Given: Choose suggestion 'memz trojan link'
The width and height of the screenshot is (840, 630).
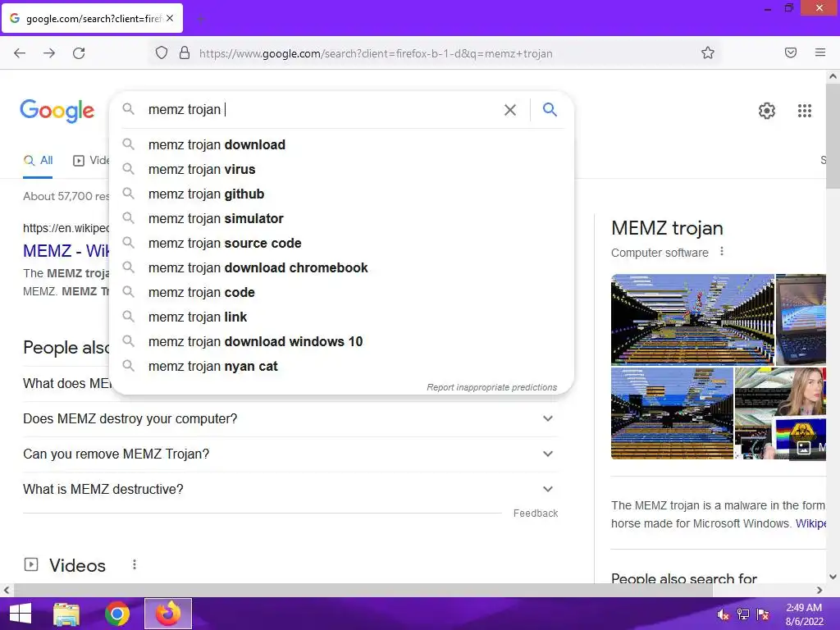Looking at the screenshot, I should [342, 317].
